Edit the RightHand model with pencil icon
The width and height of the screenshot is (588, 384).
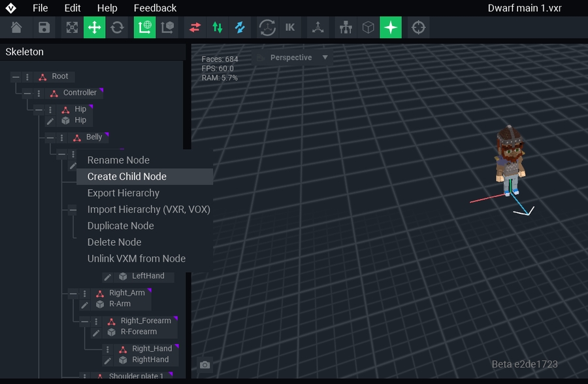click(108, 360)
